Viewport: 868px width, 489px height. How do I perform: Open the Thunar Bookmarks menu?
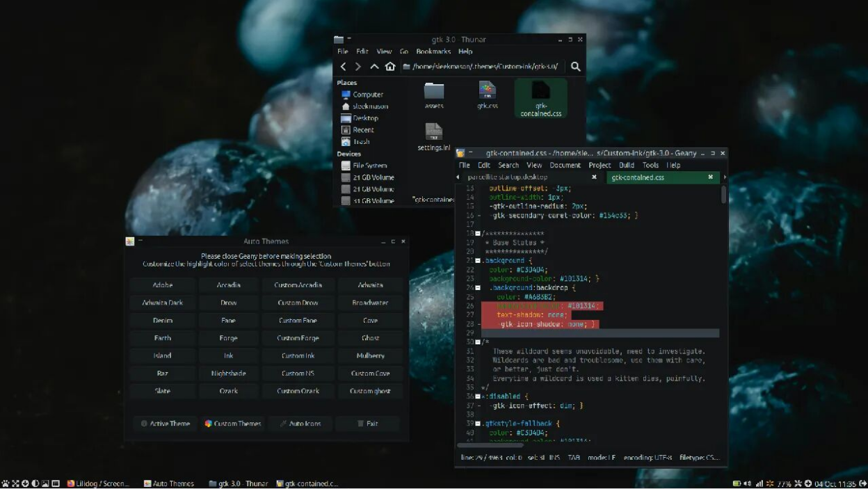coord(433,51)
